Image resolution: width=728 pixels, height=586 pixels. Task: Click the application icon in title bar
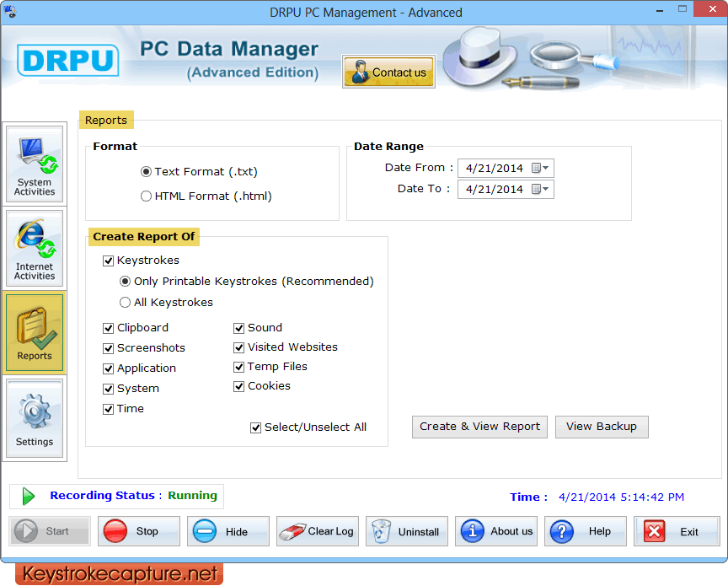click(x=10, y=11)
